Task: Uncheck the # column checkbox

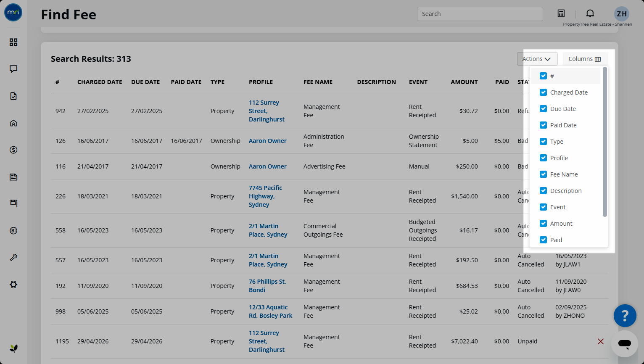Action: click(x=543, y=76)
